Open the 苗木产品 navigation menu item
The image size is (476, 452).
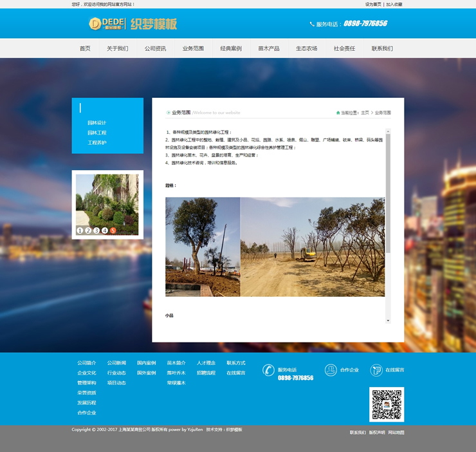[269, 48]
